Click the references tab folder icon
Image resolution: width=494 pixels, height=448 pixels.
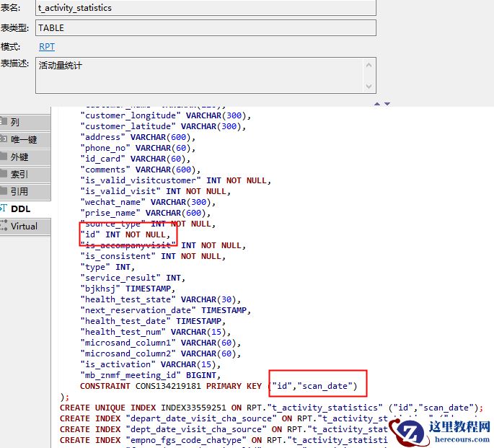pyautogui.click(x=4, y=190)
